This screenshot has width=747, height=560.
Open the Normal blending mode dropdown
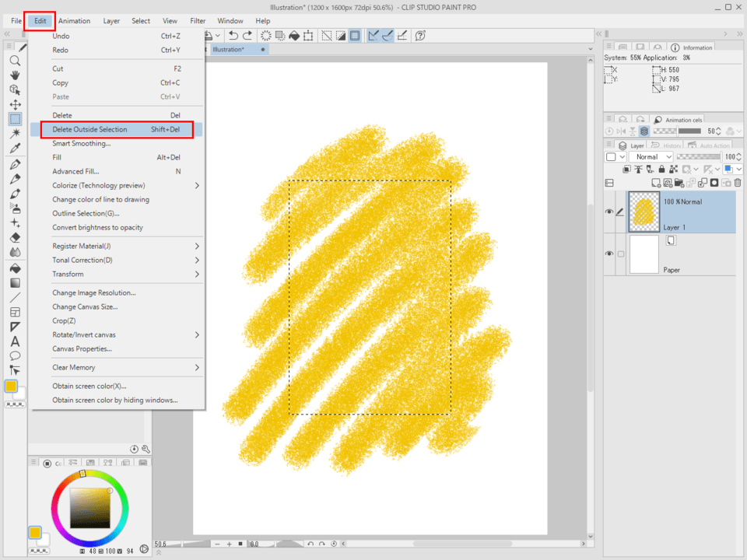coord(651,157)
